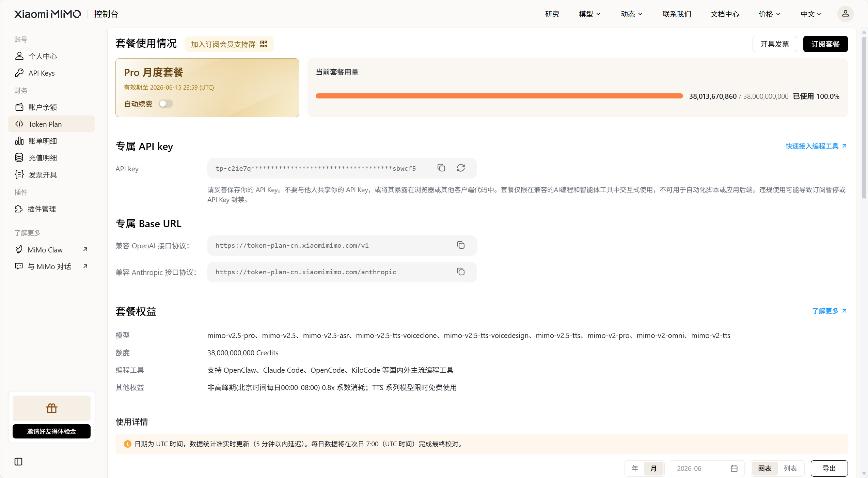Image resolution: width=868 pixels, height=478 pixels.
Task: Open the 2026-06 month picker field
Action: tap(707, 468)
